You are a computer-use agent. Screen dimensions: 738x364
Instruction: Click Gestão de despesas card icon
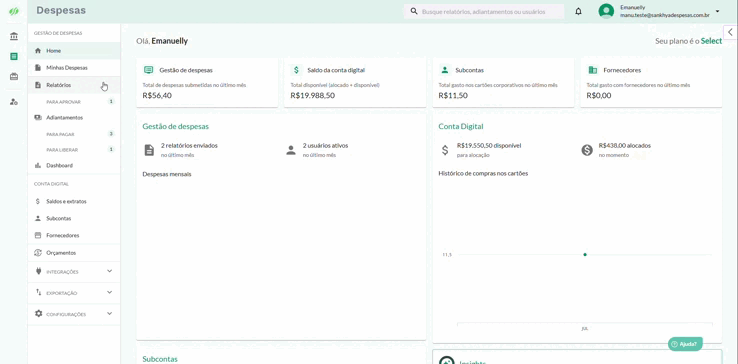click(x=149, y=70)
